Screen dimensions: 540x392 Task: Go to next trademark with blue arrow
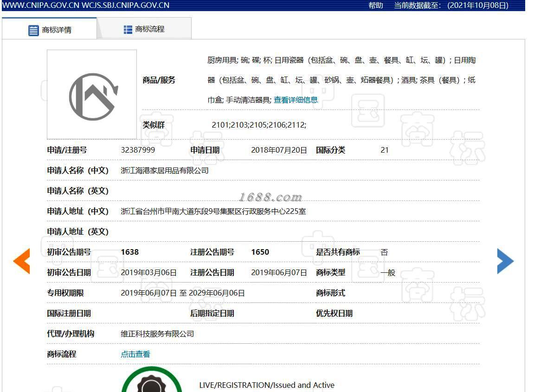[505, 261]
